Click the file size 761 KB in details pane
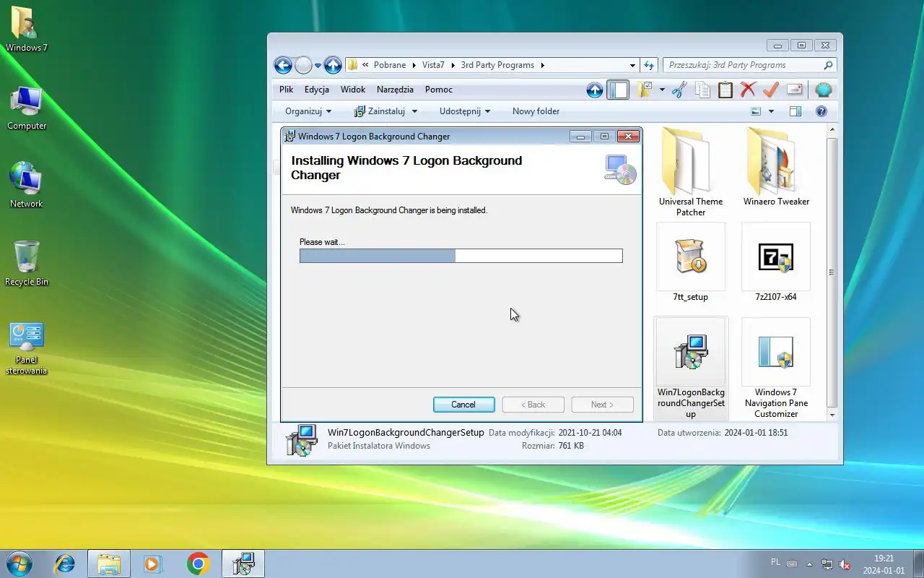 pos(571,446)
